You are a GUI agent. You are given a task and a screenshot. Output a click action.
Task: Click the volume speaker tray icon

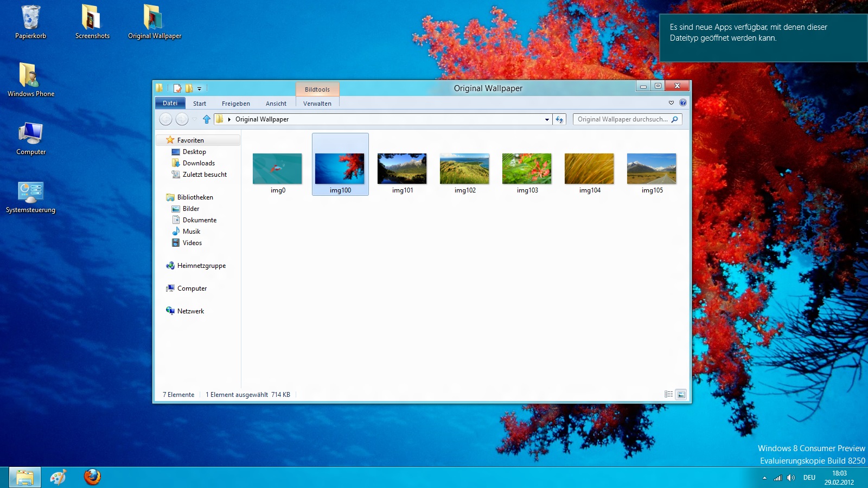click(x=791, y=478)
